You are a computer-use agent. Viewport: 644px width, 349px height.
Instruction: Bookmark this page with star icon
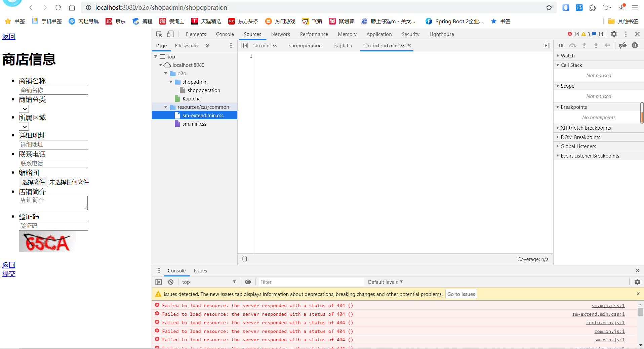(549, 7)
